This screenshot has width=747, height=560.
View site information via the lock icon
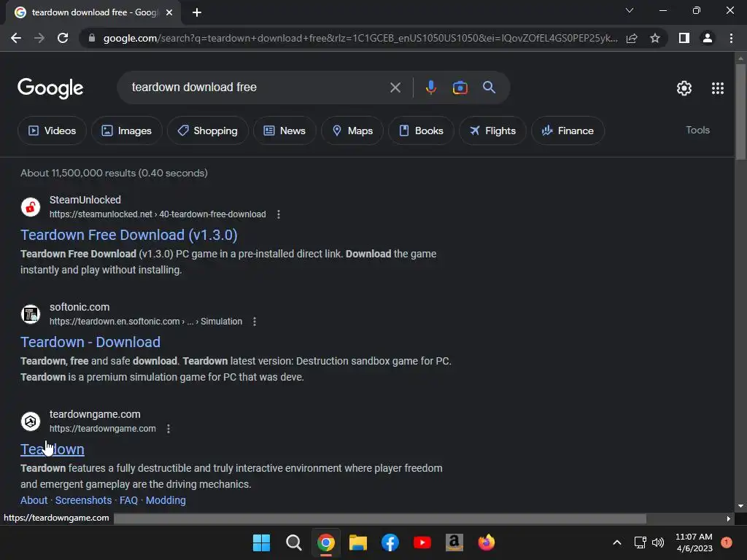[92, 38]
